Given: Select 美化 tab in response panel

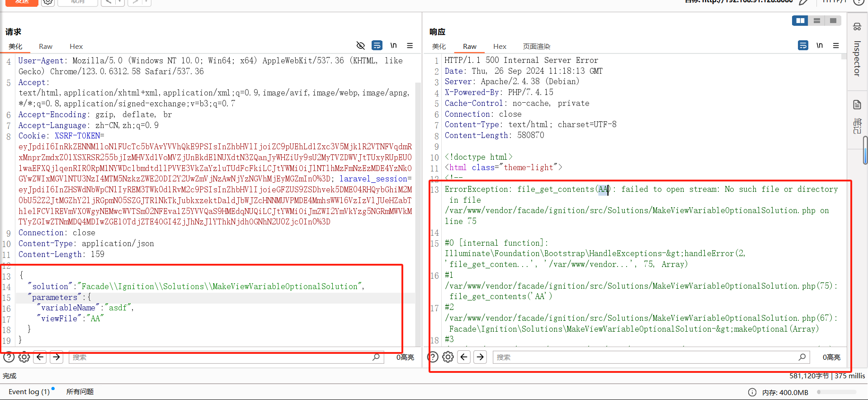Looking at the screenshot, I should (439, 46).
